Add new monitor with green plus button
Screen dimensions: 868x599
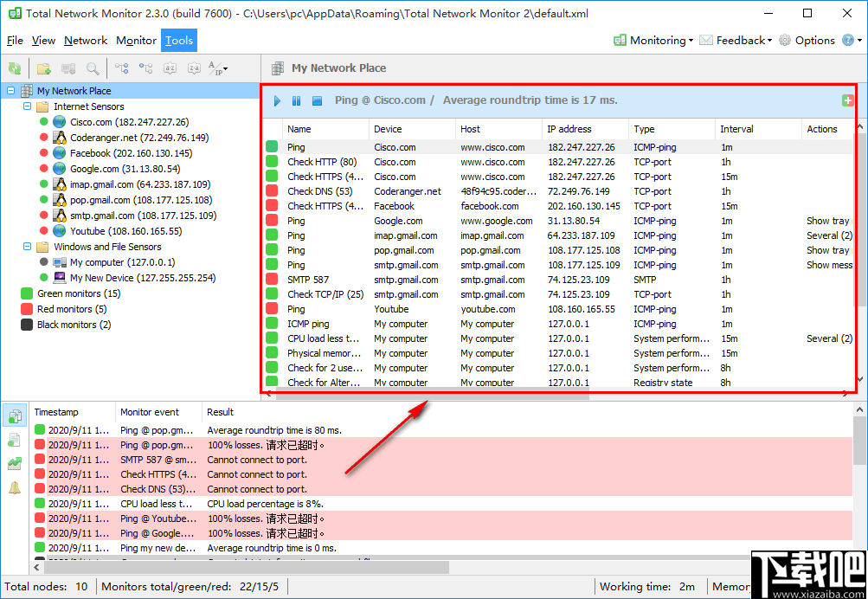[x=847, y=100]
